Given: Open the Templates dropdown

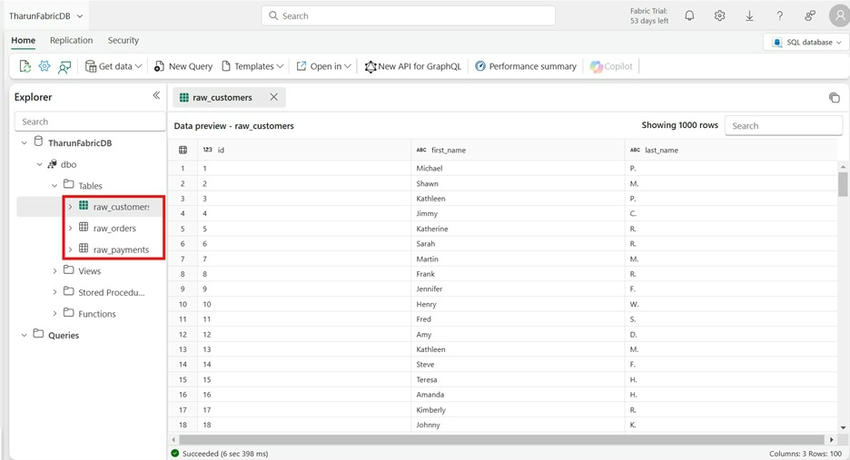Looking at the screenshot, I should click(253, 66).
